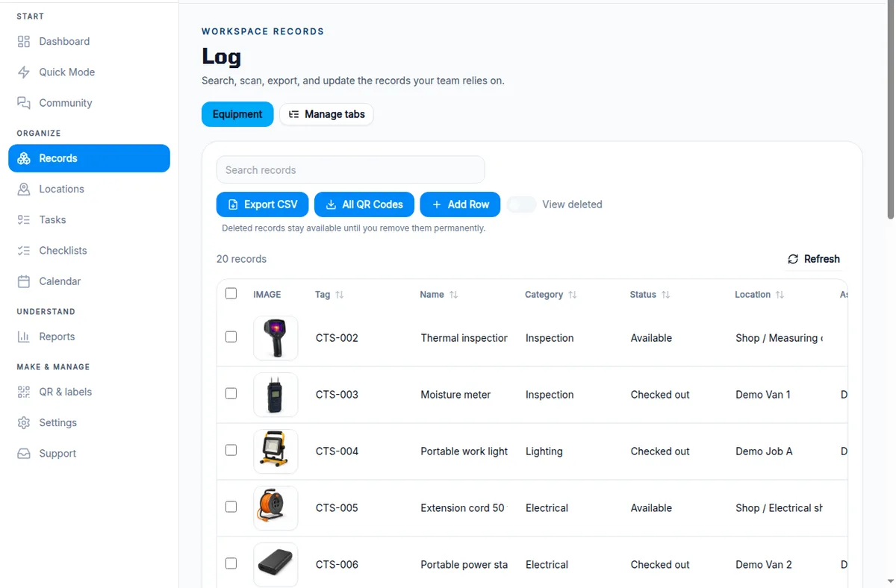The height and width of the screenshot is (588, 896).
Task: Open the thermal camera thumbnail for CTS-002
Action: tap(276, 338)
